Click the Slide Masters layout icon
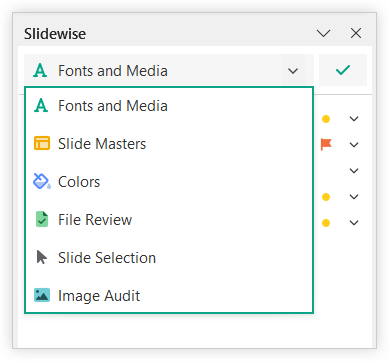This screenshot has height=362, width=390. tap(42, 144)
